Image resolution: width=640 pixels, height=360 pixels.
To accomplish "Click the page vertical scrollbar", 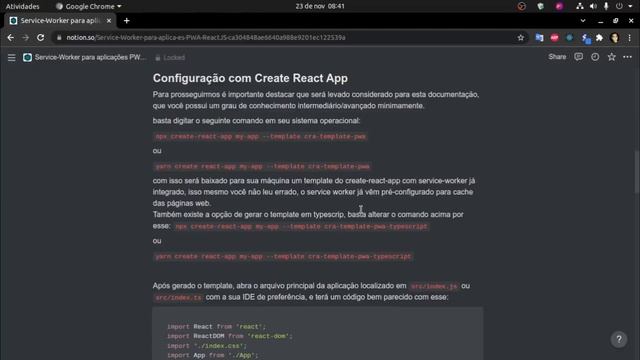I will (637, 171).
